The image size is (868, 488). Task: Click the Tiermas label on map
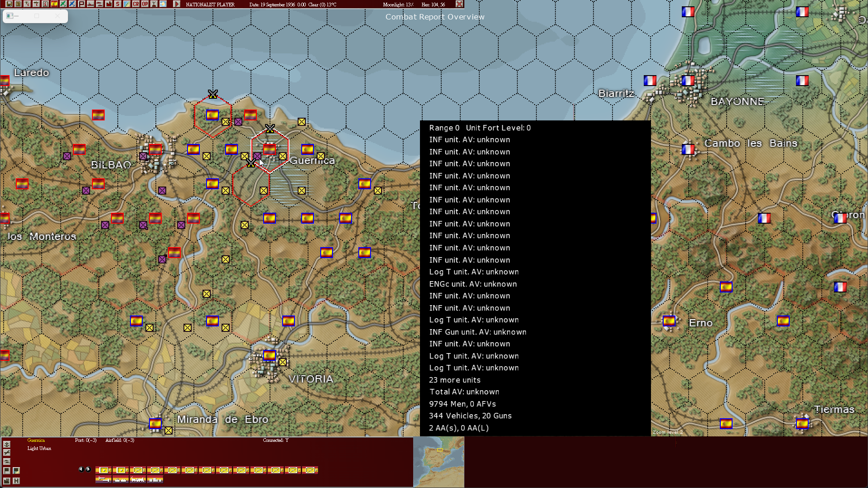click(834, 409)
